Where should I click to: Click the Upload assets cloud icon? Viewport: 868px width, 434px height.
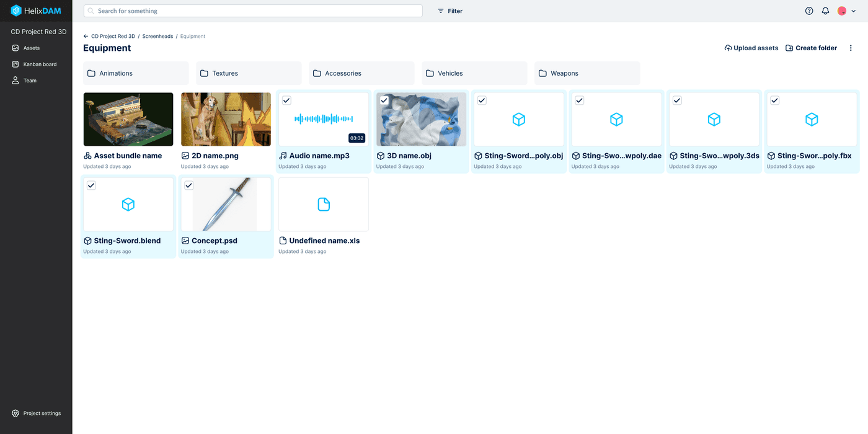coord(728,48)
